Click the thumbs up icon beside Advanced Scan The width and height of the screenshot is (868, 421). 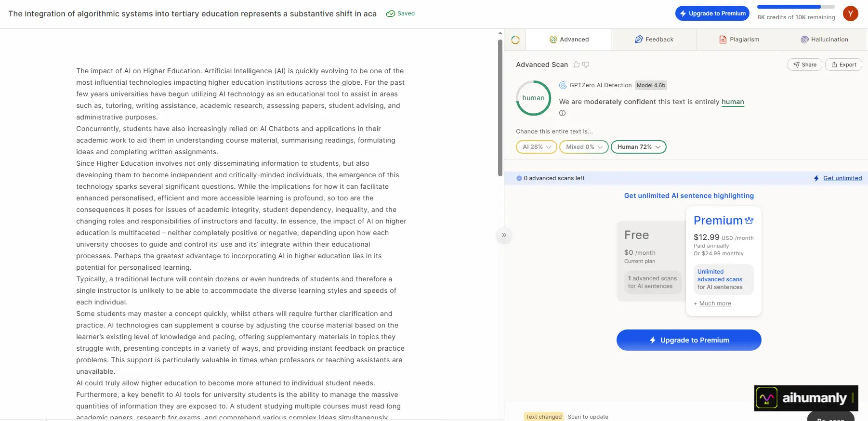coord(576,65)
